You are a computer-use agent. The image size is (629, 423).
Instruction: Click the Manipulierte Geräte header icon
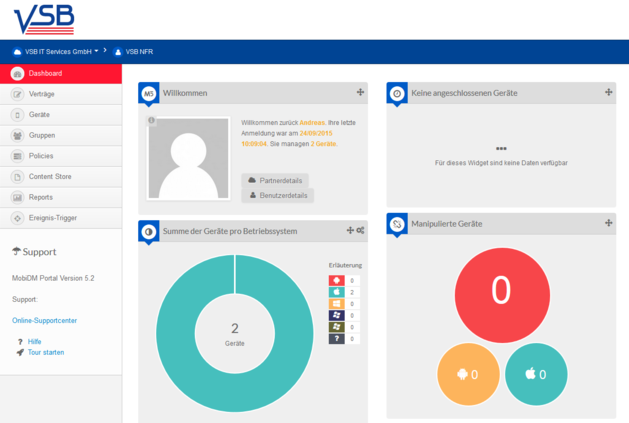pyautogui.click(x=397, y=224)
